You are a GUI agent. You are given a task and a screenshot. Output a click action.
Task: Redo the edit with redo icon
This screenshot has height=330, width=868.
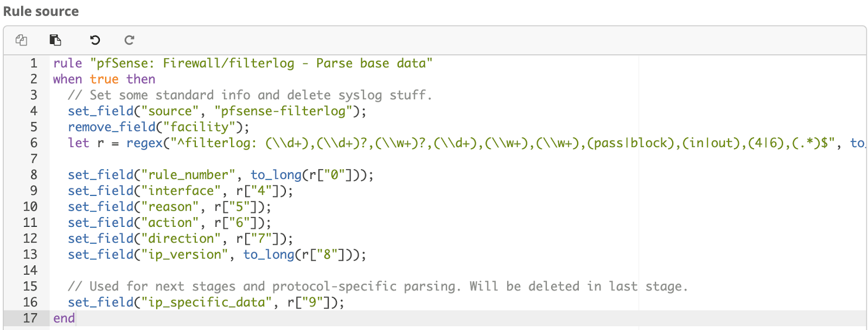[129, 40]
